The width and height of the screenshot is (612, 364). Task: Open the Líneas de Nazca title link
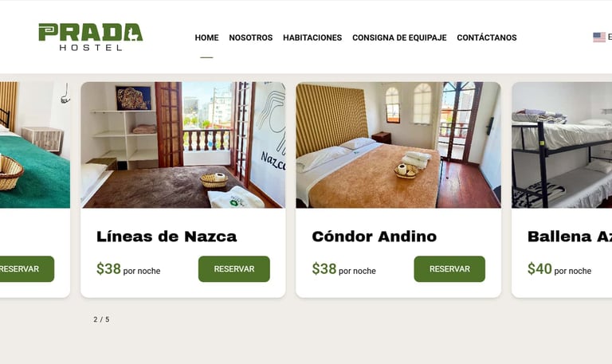pos(167,237)
